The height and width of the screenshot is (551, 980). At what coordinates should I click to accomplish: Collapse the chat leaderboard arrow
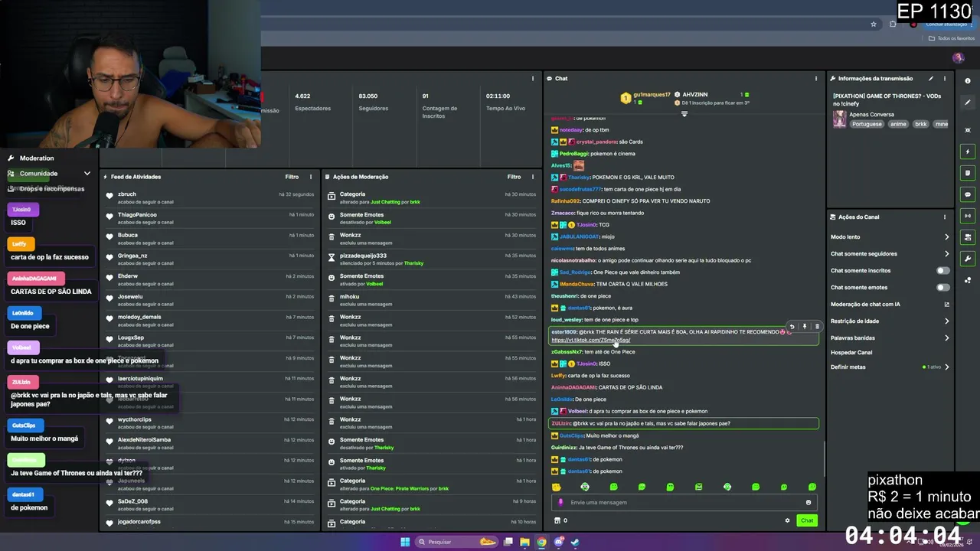click(x=684, y=114)
